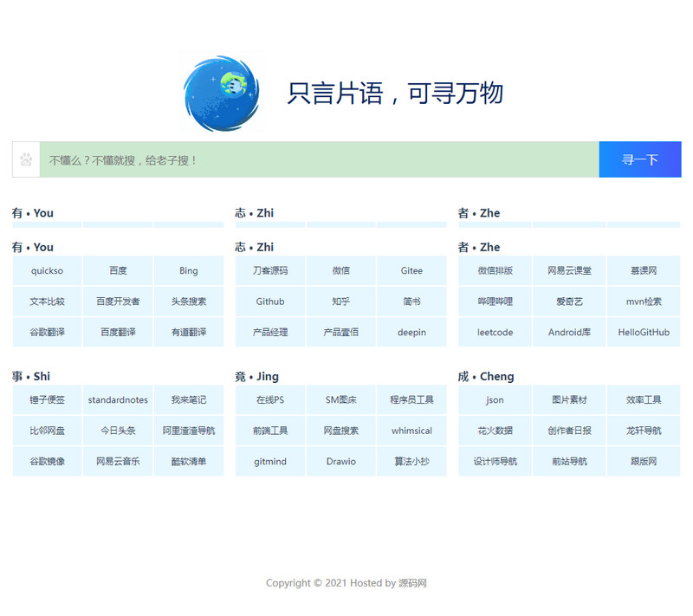This screenshot has width=693, height=616.
Task: Launch the Drawio link
Action: click(341, 462)
